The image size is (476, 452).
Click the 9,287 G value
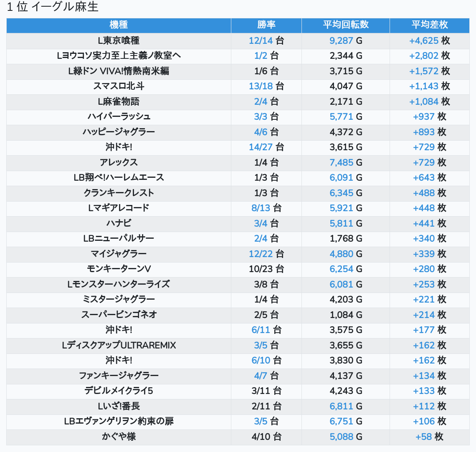[x=346, y=40]
